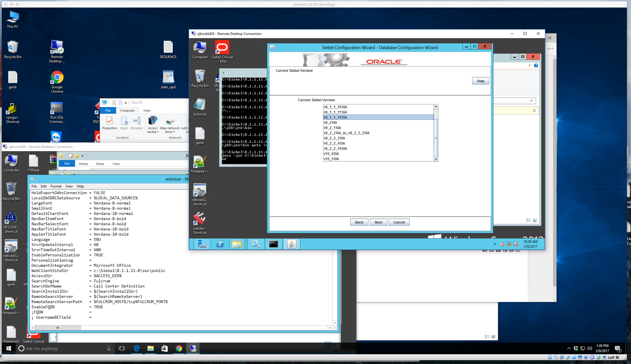631x364 pixels.
Task: Open Server Manager in sjbiosbld03 taskbar
Action: 202,244
